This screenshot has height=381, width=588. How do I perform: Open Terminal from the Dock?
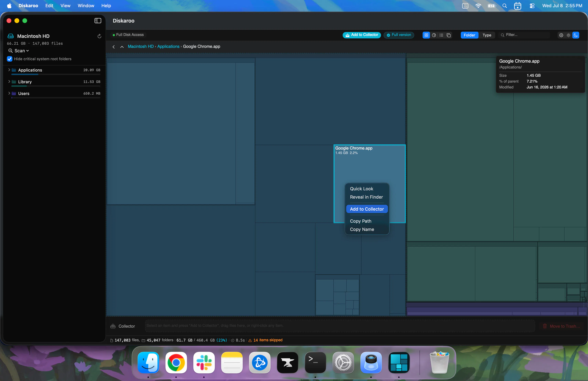[x=315, y=362]
